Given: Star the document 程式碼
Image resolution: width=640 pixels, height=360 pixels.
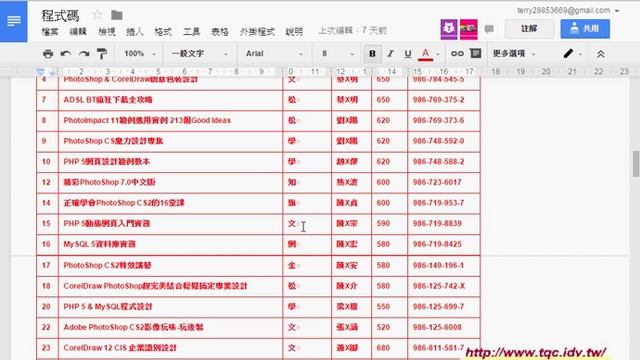Looking at the screenshot, I should [97, 15].
